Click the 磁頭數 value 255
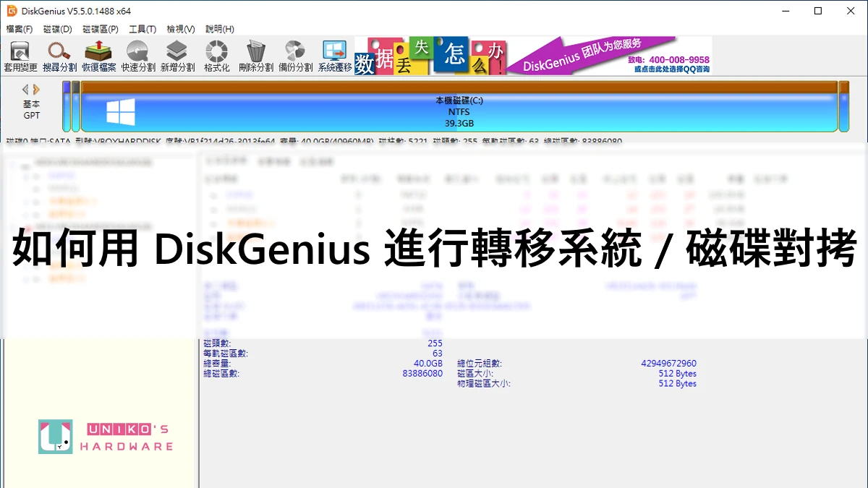This screenshot has width=868, height=488. (435, 343)
